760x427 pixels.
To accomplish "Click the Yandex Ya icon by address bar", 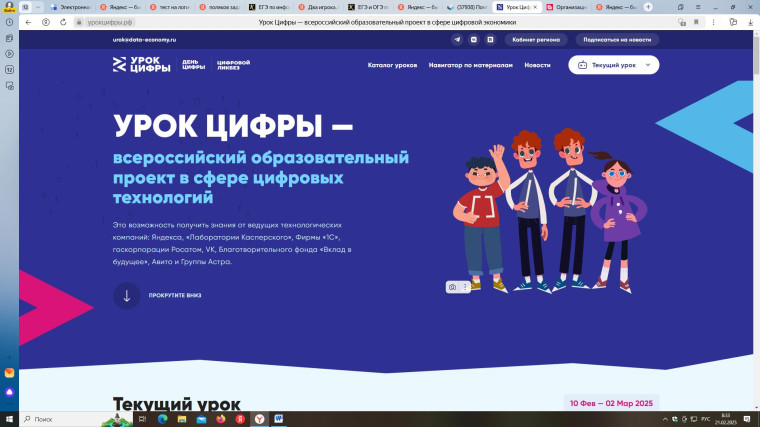I will tap(46, 22).
